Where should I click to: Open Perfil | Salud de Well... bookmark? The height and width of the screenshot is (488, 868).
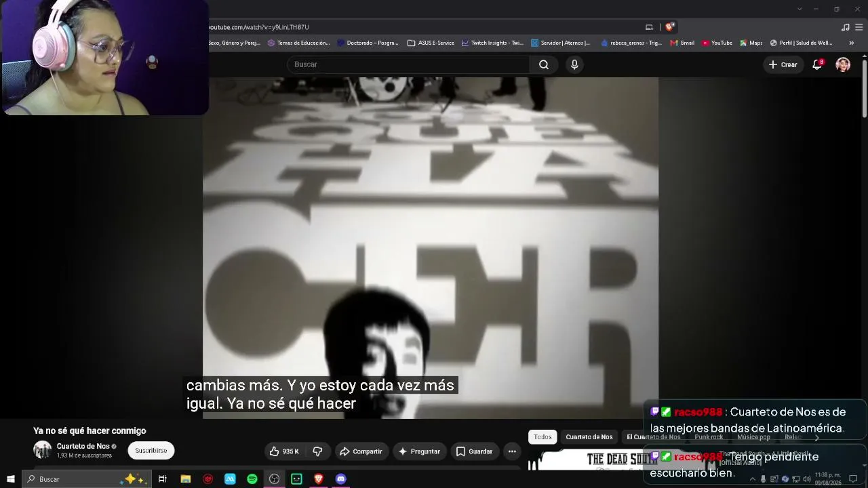(x=801, y=43)
